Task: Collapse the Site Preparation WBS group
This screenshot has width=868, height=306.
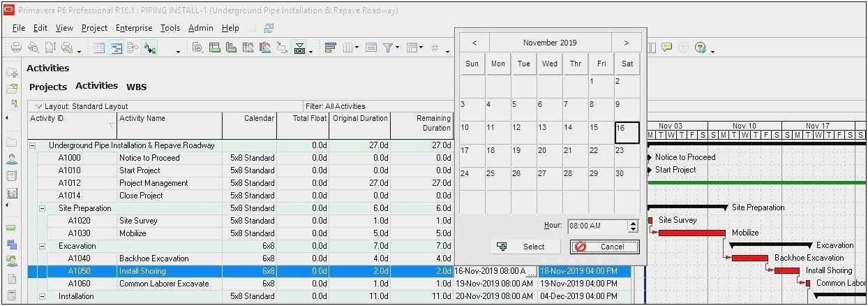Action: click(x=42, y=208)
